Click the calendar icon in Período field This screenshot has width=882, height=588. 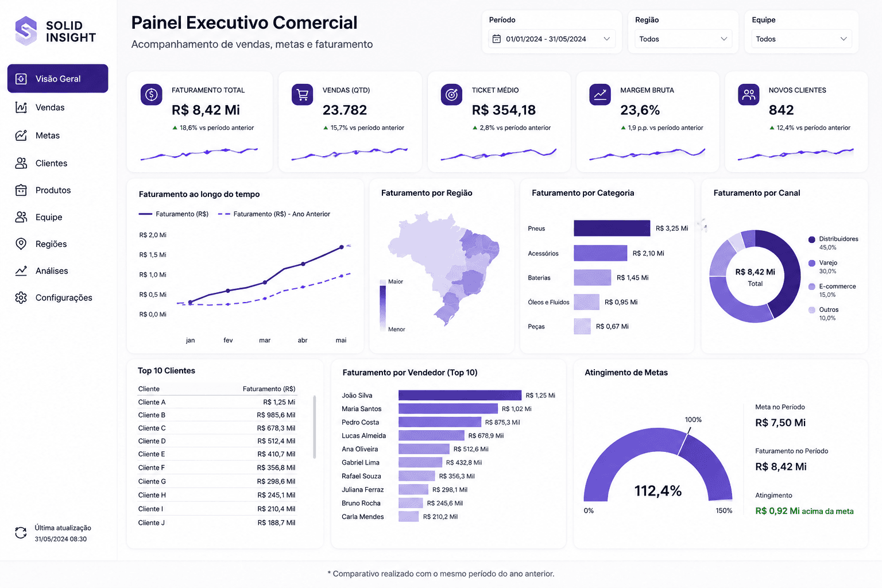(497, 39)
